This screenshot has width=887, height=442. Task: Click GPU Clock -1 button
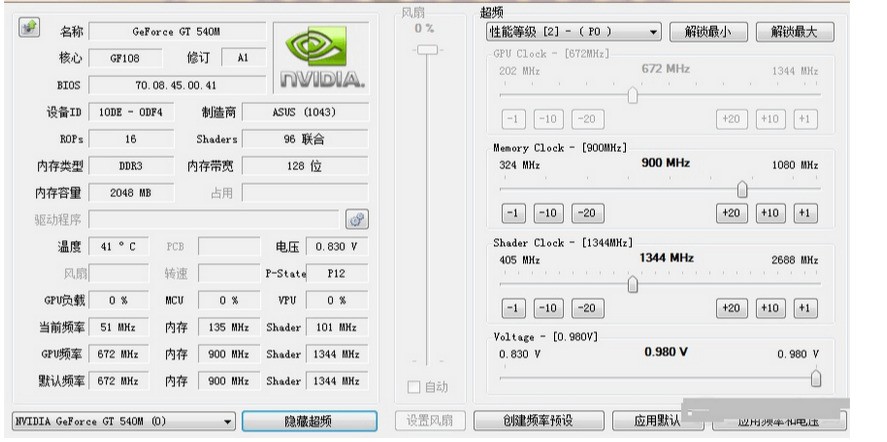[x=513, y=119]
